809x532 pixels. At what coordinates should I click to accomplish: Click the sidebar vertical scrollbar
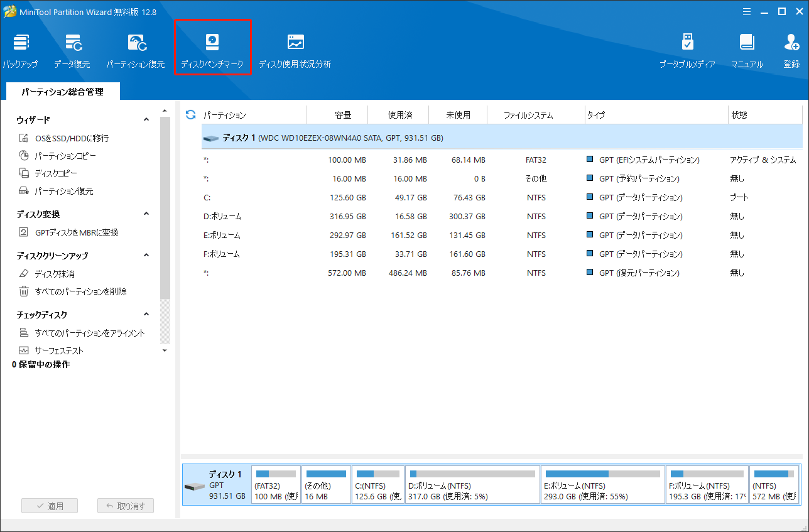tap(165, 207)
